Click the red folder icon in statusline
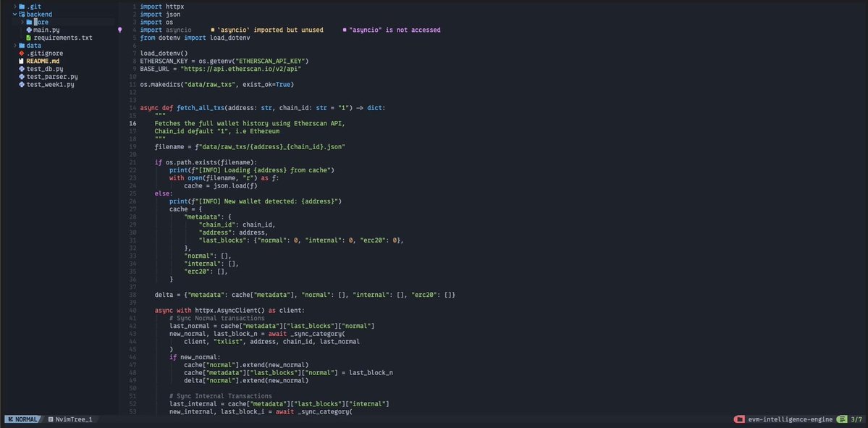The height and width of the screenshot is (428, 868). [x=739, y=420]
